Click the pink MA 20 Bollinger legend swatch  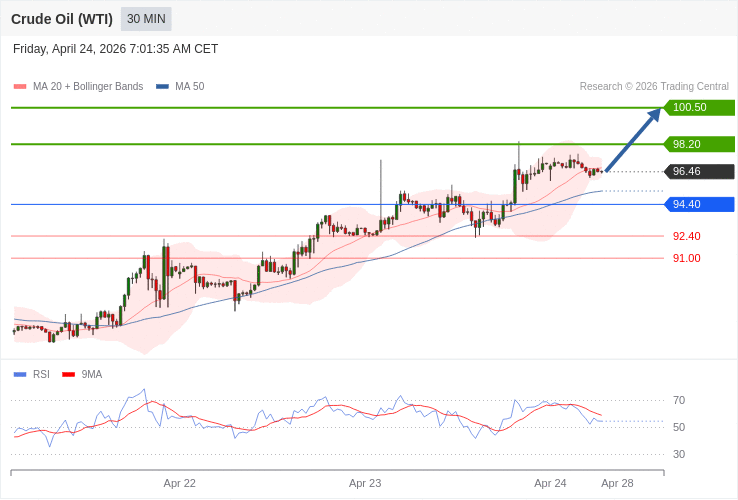[20, 87]
